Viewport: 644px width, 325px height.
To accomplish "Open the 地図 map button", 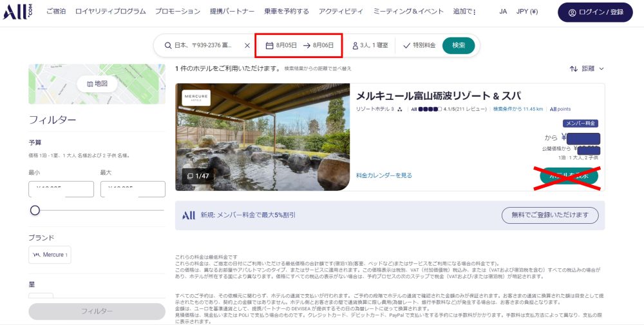I will coord(97,84).
